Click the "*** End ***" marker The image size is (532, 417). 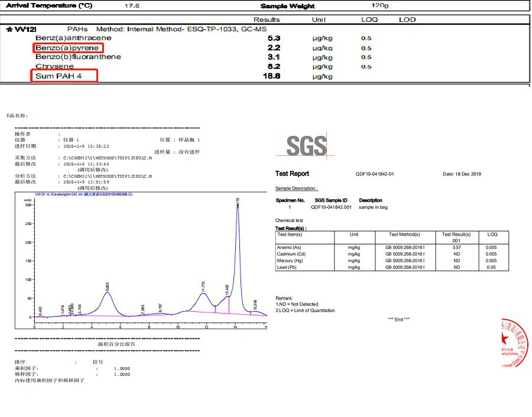(398, 320)
